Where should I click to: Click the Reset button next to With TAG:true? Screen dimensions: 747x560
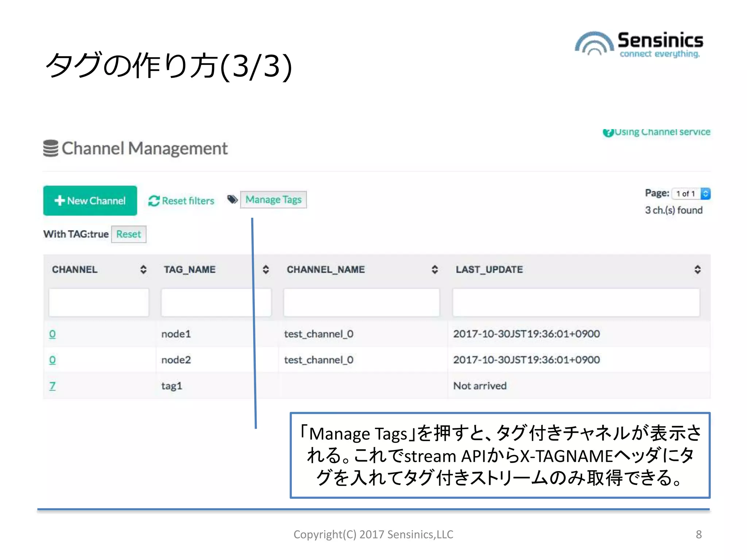point(128,234)
